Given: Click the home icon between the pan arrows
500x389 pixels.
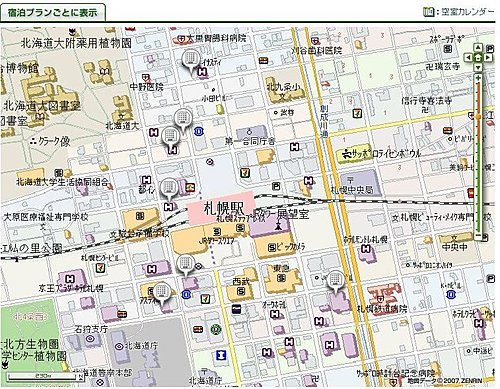Looking at the screenshot, I should click(478, 58).
